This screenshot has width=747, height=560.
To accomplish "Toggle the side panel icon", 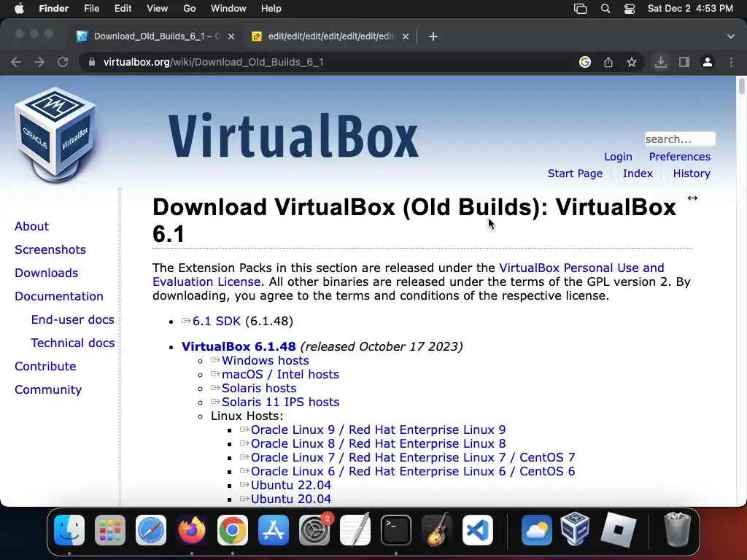I will (684, 62).
